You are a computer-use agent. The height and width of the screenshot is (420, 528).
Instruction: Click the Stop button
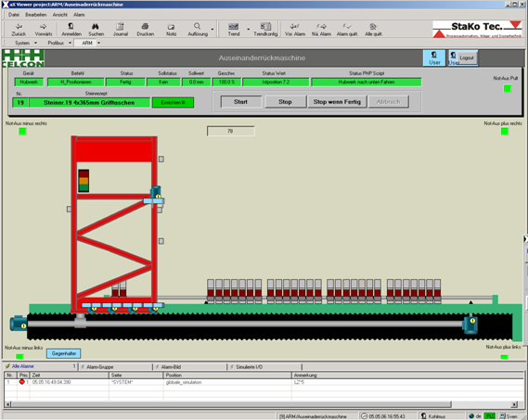click(285, 102)
